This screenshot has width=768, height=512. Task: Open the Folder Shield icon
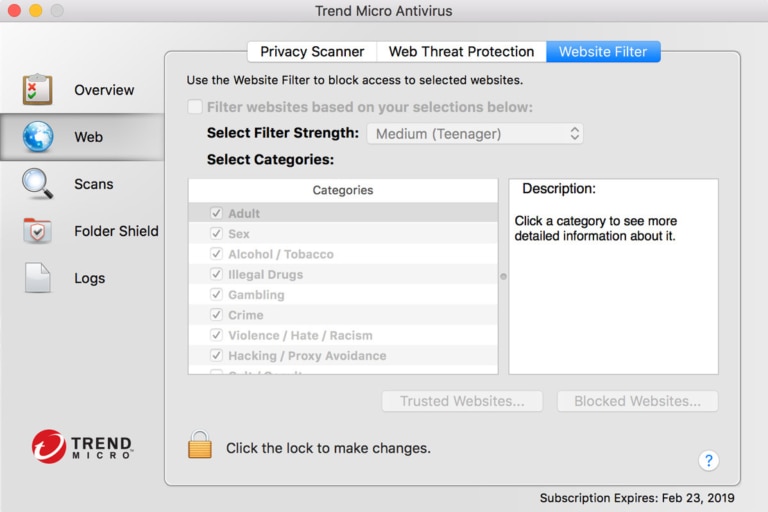coord(38,231)
